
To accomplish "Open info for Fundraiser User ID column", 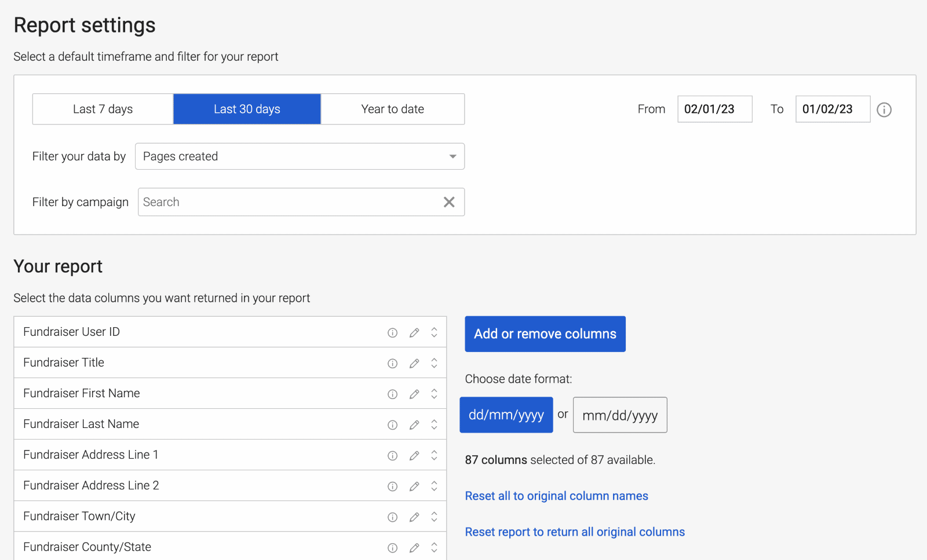I will pyautogui.click(x=392, y=332).
